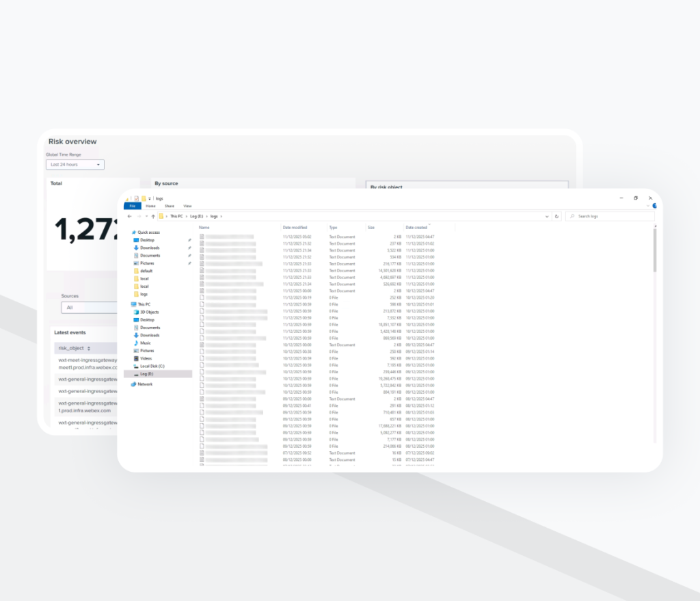This screenshot has width=700, height=601.
Task: Open the File tab in Explorer
Action: (133, 206)
